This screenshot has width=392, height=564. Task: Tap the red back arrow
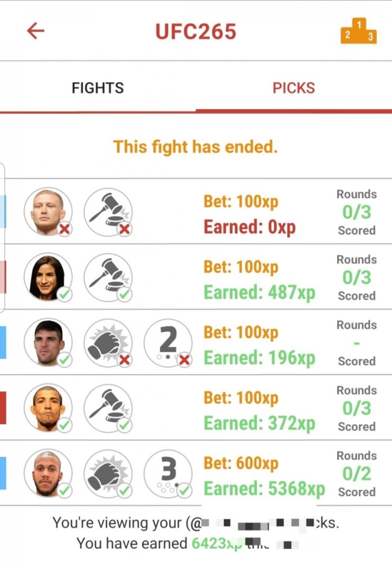pos(35,31)
